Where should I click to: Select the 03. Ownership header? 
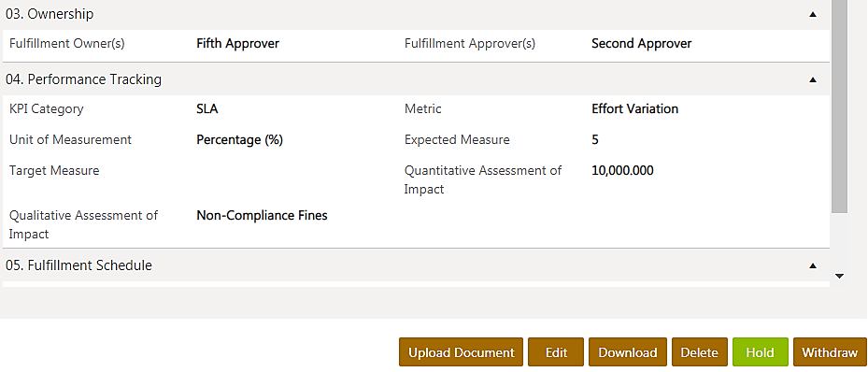[x=417, y=14]
